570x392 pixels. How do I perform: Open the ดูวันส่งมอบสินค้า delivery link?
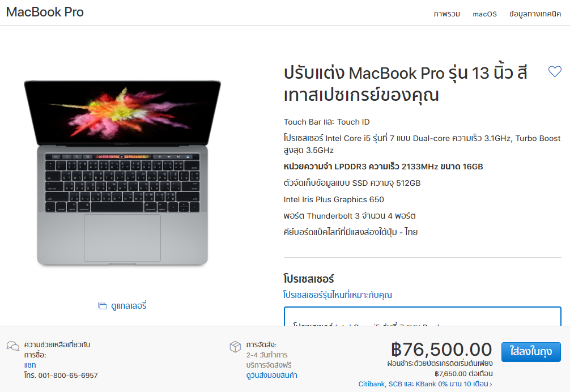pos(271,375)
